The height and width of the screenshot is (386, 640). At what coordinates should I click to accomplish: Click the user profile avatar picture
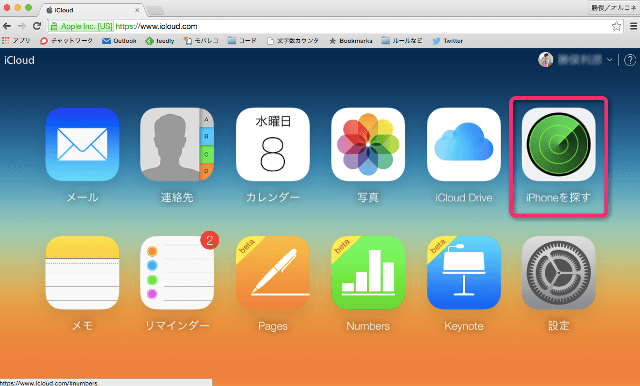pyautogui.click(x=546, y=60)
